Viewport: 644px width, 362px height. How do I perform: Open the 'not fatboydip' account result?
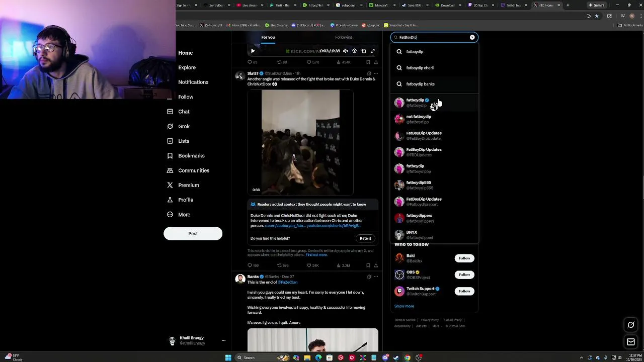click(x=434, y=119)
